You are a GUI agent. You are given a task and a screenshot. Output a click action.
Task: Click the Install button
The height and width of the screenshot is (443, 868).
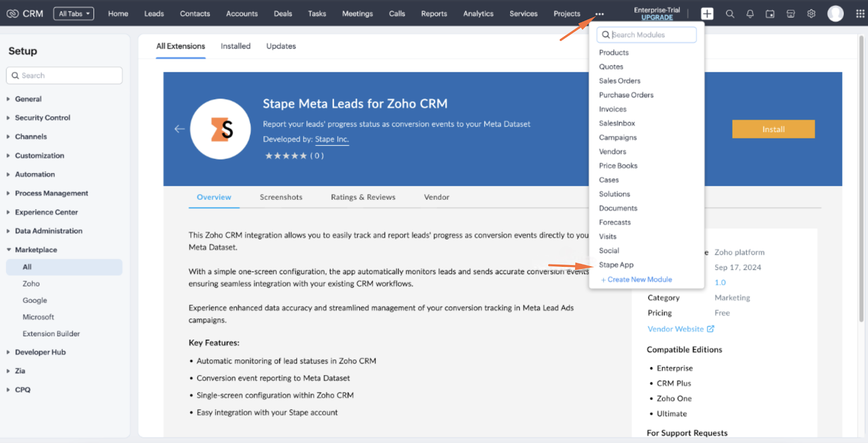(773, 129)
